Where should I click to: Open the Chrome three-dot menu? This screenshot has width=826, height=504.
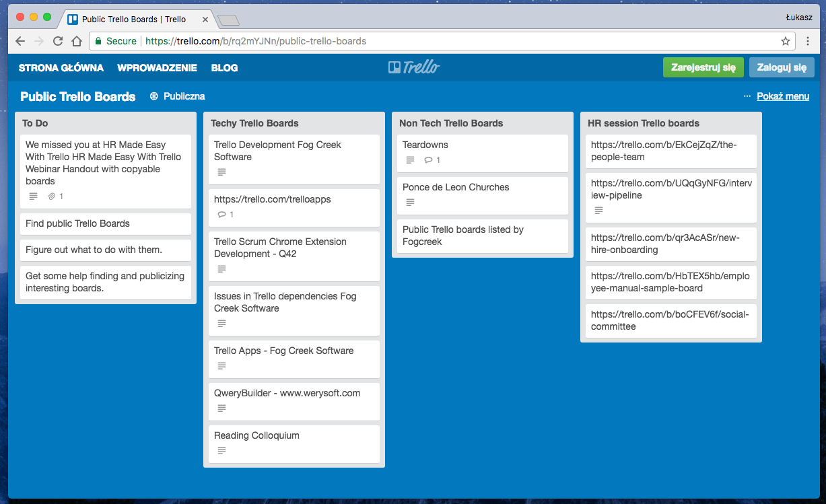[x=808, y=41]
